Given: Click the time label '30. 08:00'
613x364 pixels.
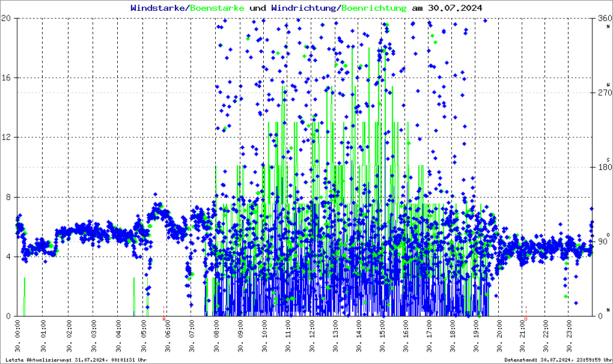Looking at the screenshot, I should [x=216, y=336].
